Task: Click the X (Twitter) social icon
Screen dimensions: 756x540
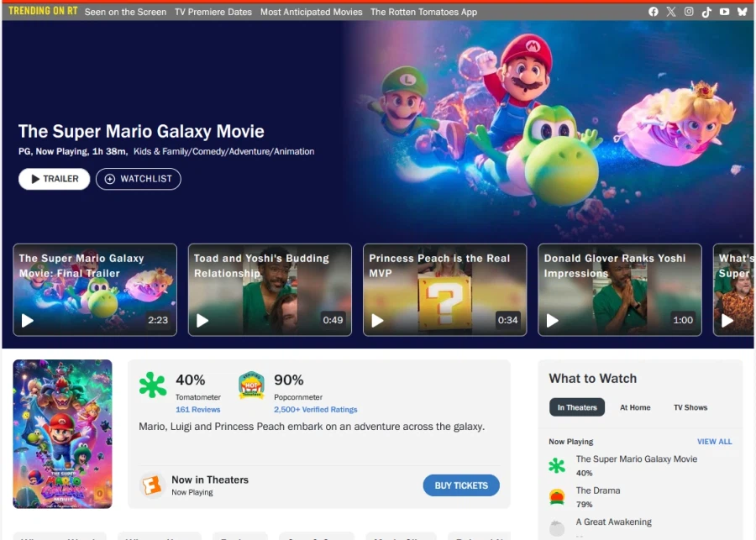Action: (671, 12)
